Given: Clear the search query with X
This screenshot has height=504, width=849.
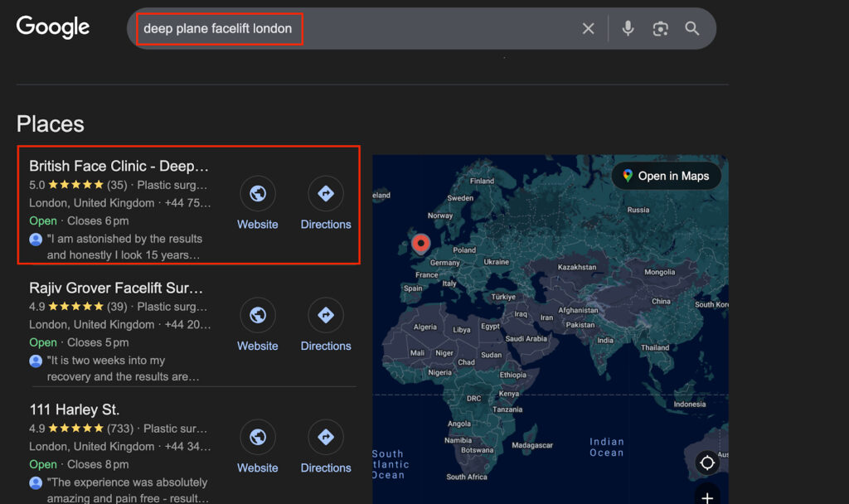Looking at the screenshot, I should click(588, 29).
